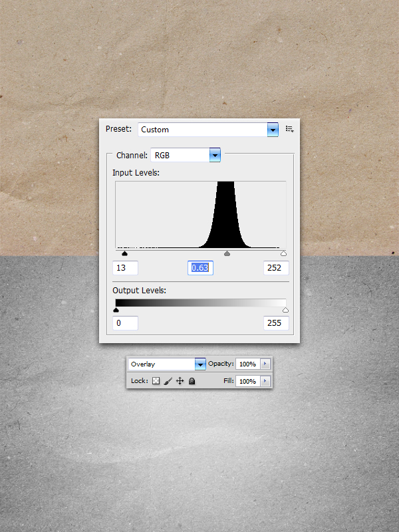Click the Output Levels gradient bar
Image resolution: width=399 pixels, height=532 pixels.
tap(201, 303)
